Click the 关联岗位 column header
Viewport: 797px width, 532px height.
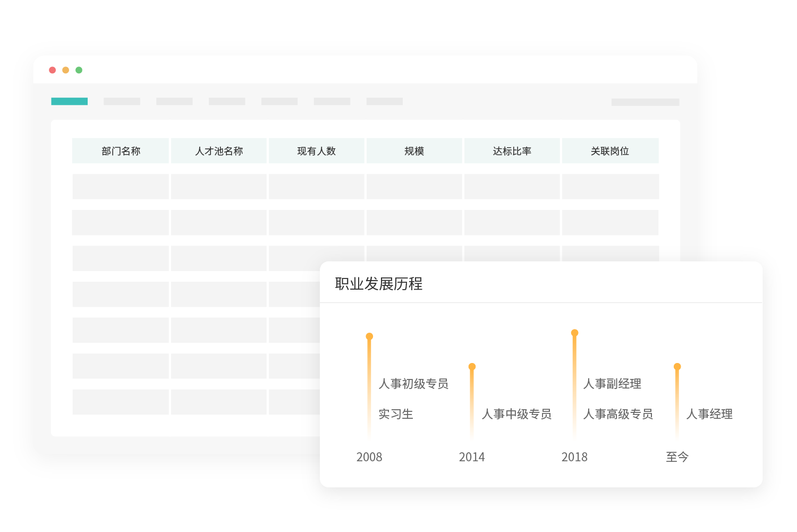pyautogui.click(x=610, y=151)
